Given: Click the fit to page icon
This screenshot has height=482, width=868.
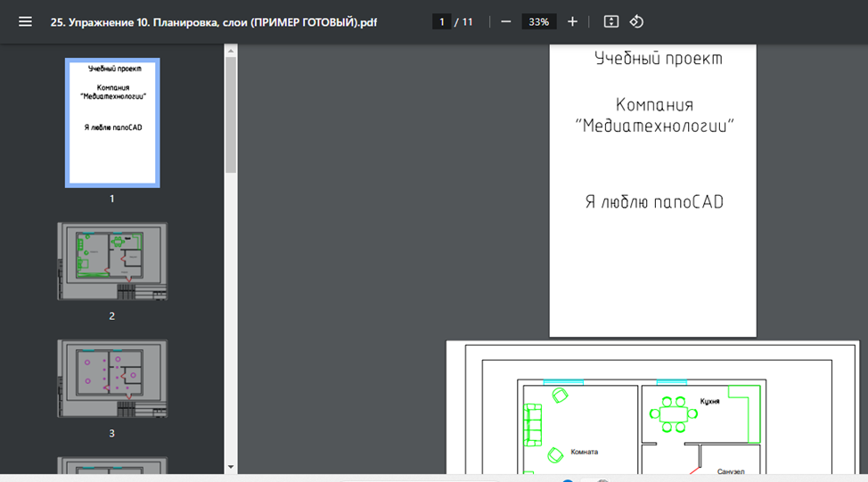Looking at the screenshot, I should (610, 21).
